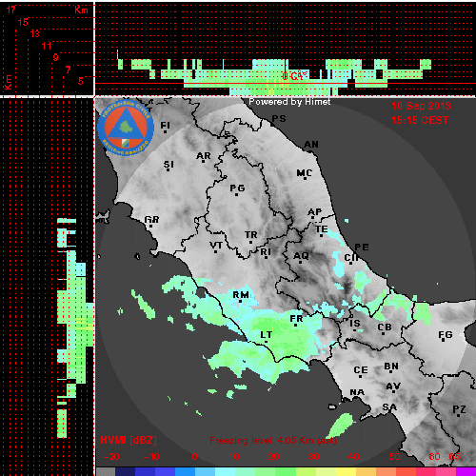
Task: Click the NA city label
Action: 357,392
